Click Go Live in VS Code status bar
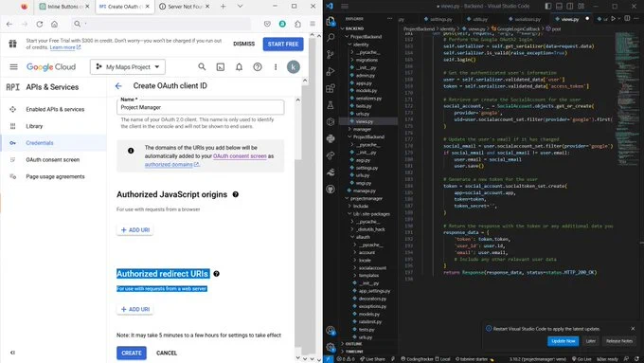The width and height of the screenshot is (644, 363). [581, 359]
